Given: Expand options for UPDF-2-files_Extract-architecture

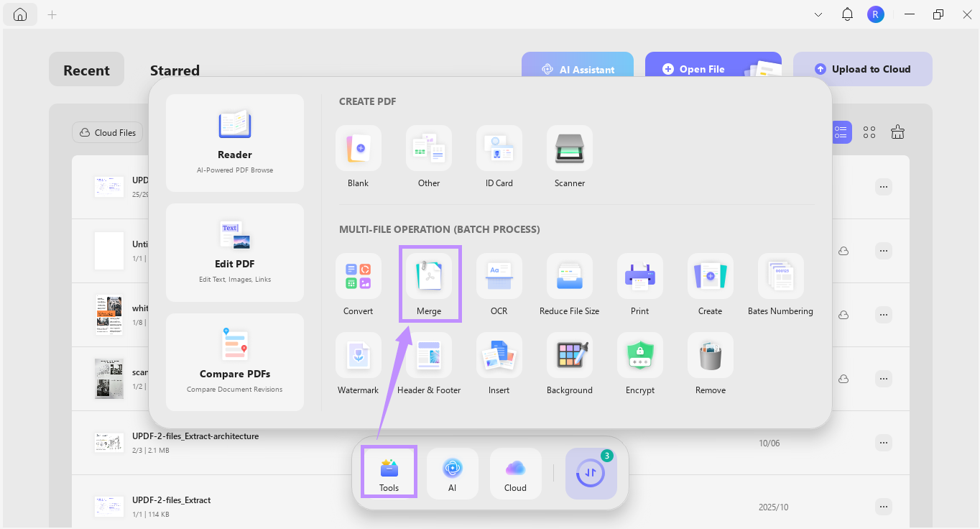Looking at the screenshot, I should 883,443.
